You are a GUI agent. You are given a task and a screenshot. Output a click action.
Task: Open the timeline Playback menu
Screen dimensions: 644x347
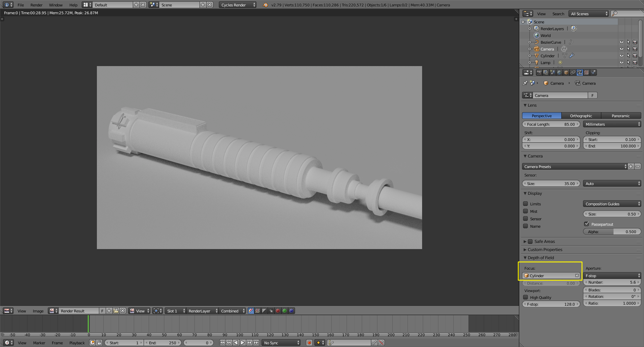77,343
